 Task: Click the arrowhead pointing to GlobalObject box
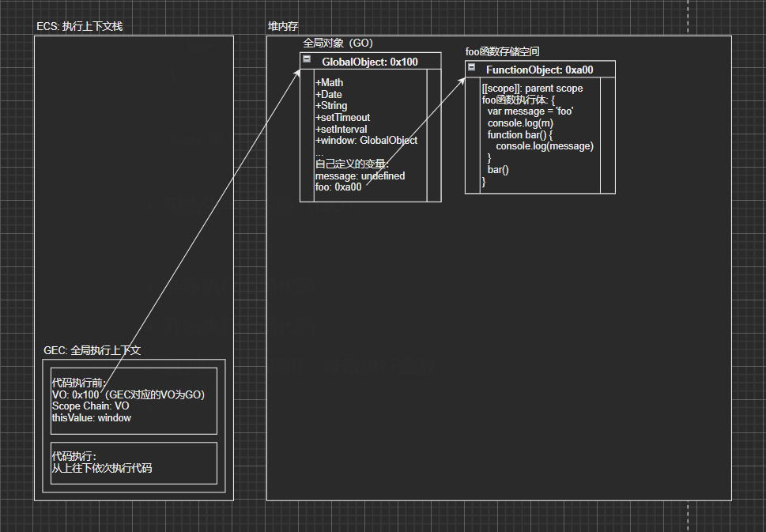pyautogui.click(x=296, y=72)
